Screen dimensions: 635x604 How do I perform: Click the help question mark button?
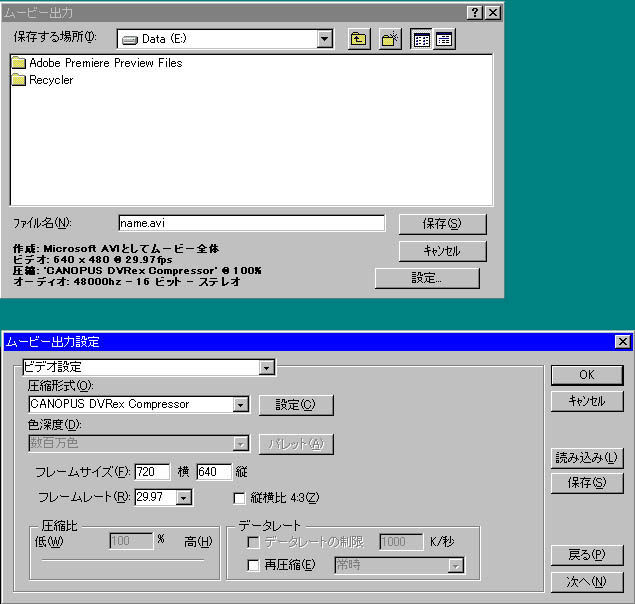474,12
